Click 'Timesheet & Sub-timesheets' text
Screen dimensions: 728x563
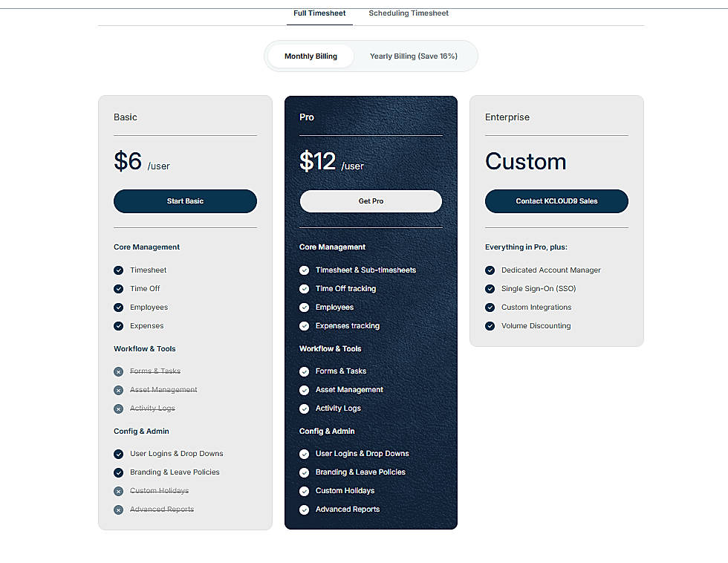[x=365, y=270]
